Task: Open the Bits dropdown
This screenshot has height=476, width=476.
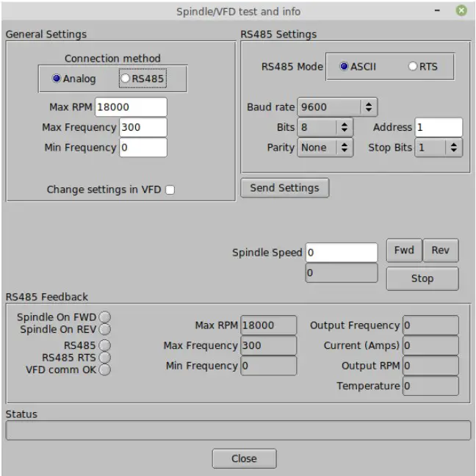Action: coord(325,127)
